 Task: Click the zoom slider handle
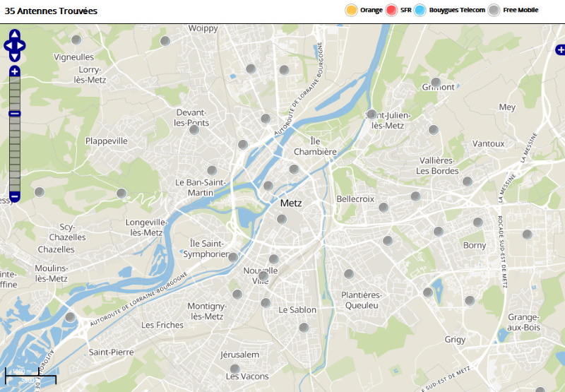point(15,114)
